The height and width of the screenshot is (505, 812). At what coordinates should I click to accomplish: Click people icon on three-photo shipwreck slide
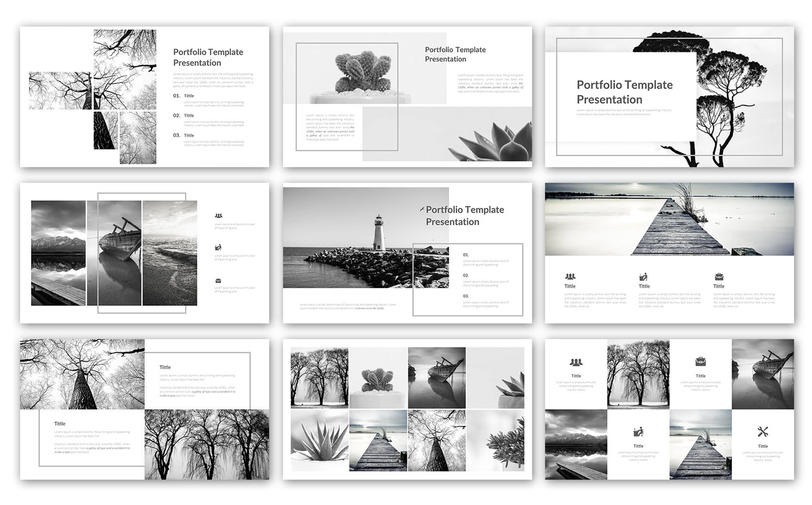(218, 216)
